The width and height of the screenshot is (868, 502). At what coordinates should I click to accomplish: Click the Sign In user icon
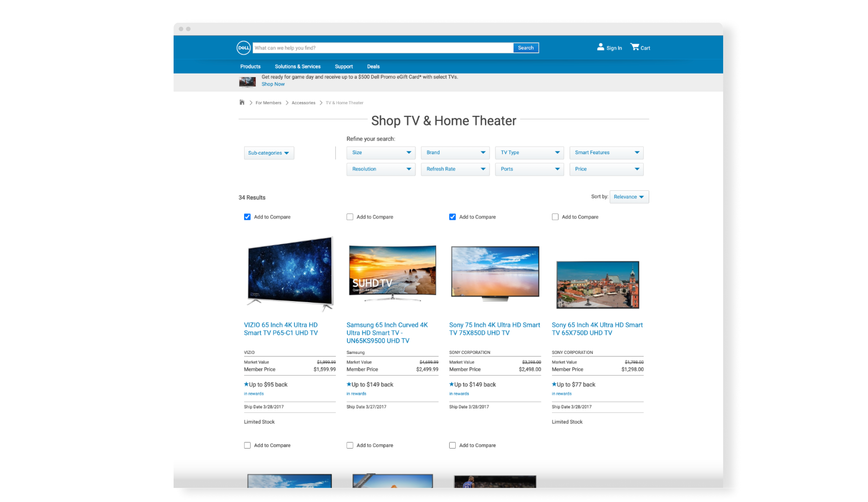[600, 47]
